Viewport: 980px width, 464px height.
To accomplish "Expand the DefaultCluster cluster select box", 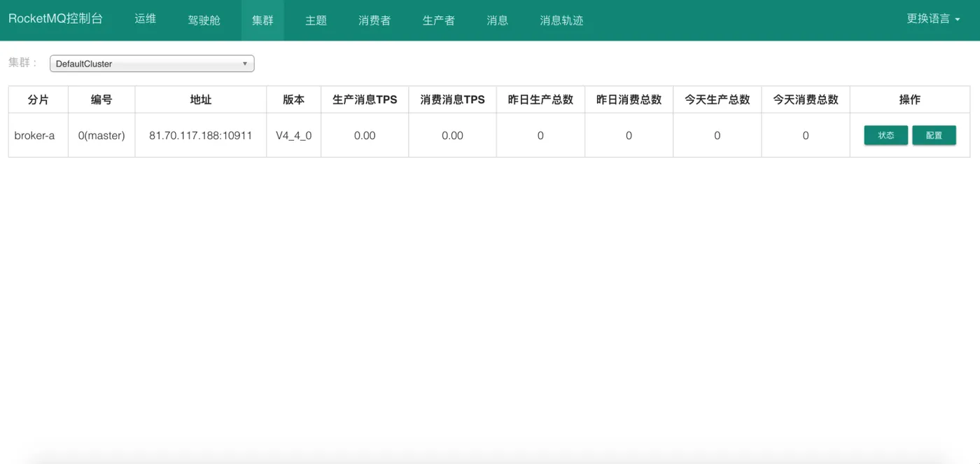I will 152,64.
